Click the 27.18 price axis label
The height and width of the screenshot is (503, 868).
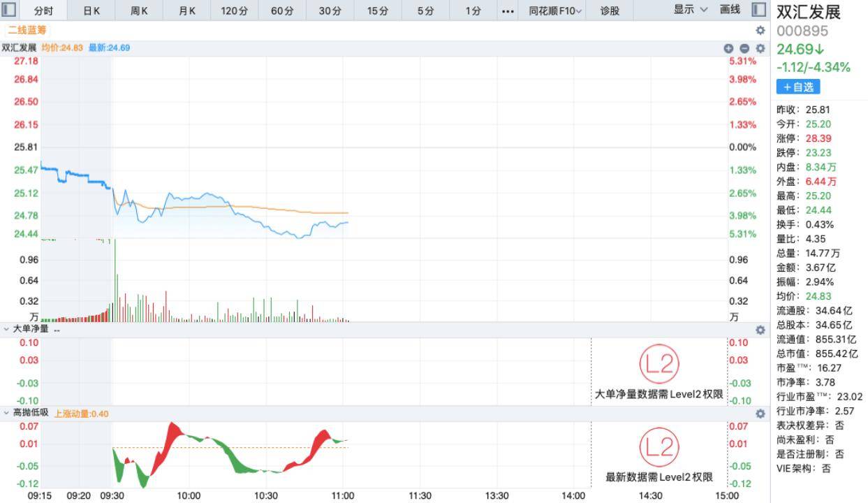[x=27, y=61]
